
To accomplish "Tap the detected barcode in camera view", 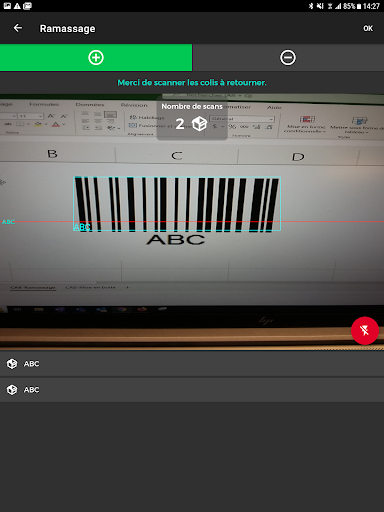I will pyautogui.click(x=177, y=204).
